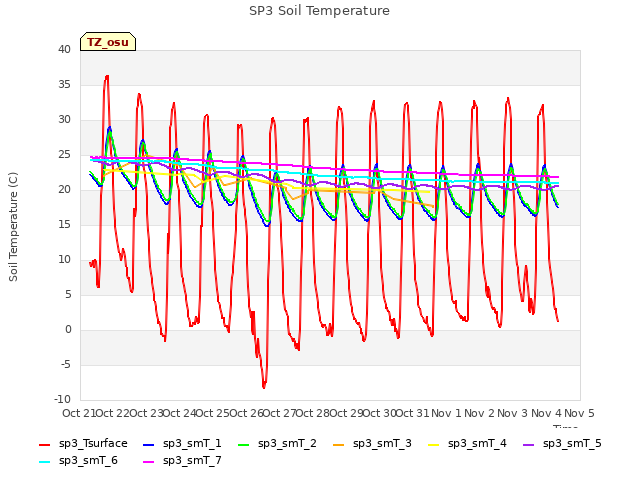Viewport: 640px width, 480px height.
Task: Click the Soil Temperature (C) axis label
Action: click(13, 227)
